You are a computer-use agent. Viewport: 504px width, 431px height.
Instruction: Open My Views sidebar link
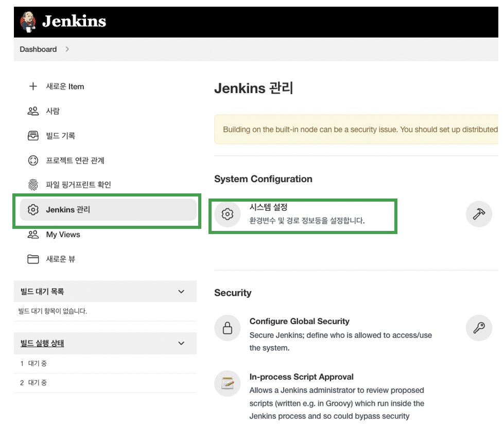(x=63, y=235)
